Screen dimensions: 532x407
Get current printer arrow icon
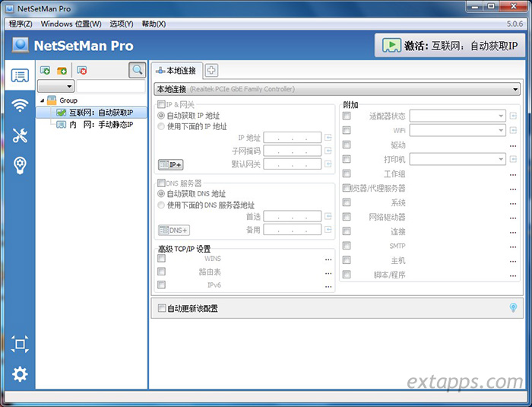tap(513, 159)
